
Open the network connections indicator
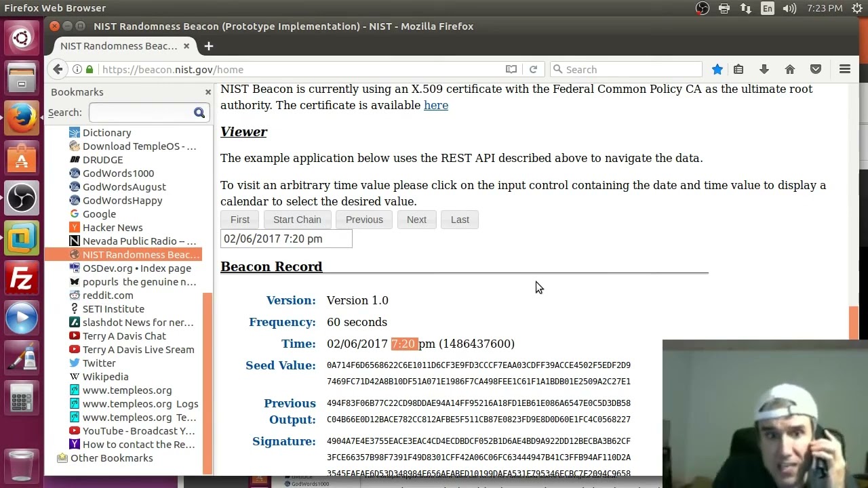tap(746, 8)
